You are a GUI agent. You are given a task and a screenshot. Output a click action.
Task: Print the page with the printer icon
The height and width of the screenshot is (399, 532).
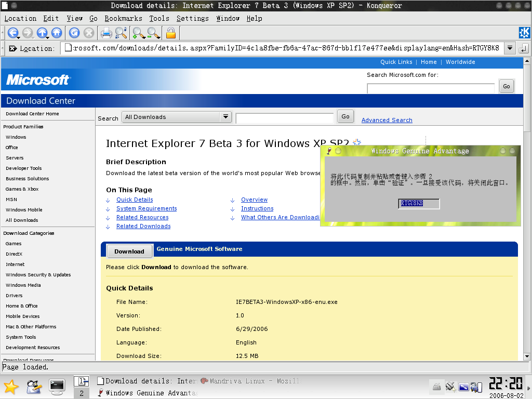(106, 33)
